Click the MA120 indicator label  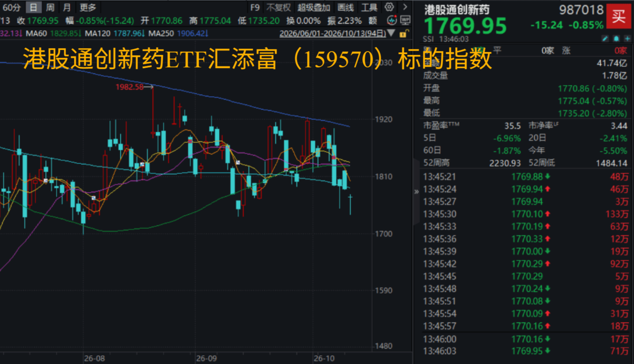(x=98, y=33)
